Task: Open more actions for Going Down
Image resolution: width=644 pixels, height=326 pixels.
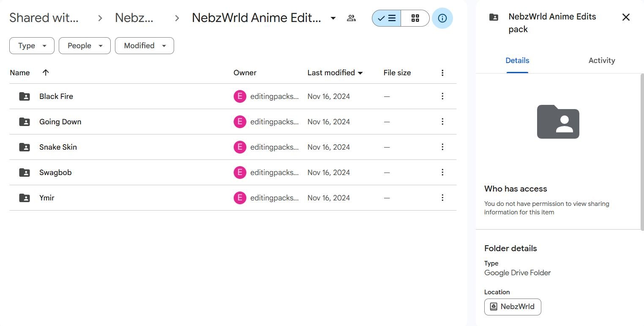Action: [x=442, y=122]
